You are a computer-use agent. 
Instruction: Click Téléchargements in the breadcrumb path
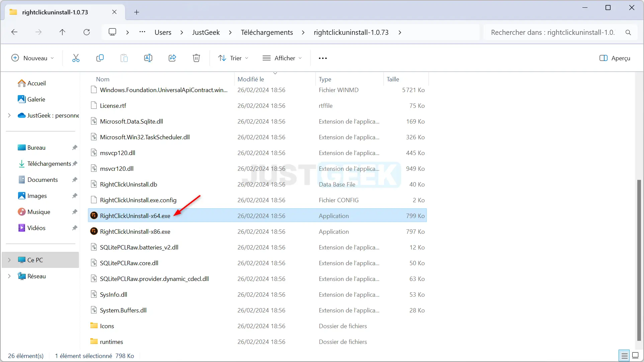click(267, 32)
